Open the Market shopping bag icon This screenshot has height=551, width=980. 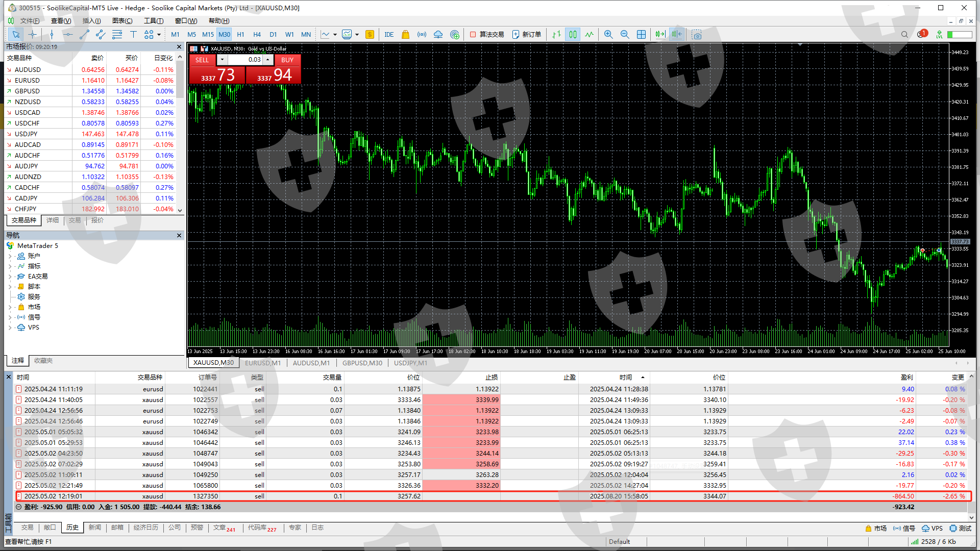405,34
